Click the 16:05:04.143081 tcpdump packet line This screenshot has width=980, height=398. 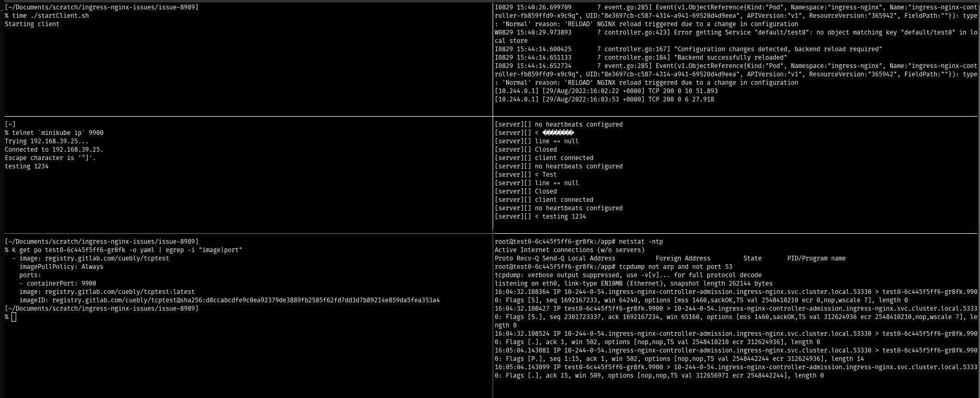tap(736, 355)
